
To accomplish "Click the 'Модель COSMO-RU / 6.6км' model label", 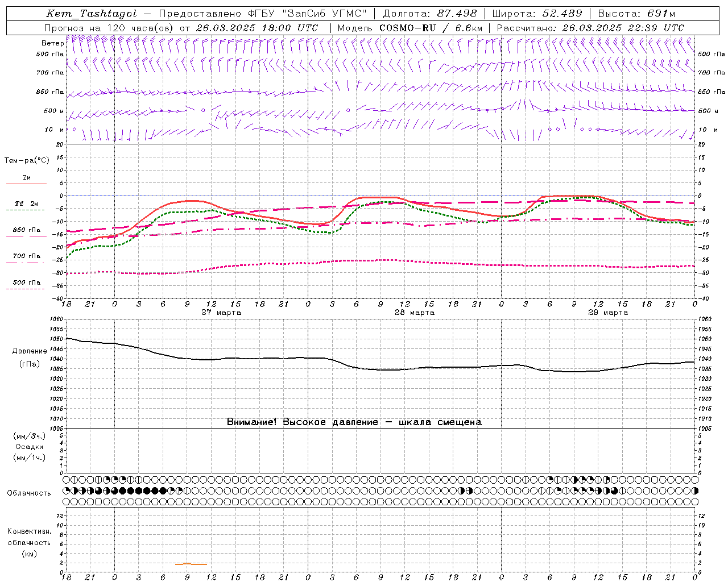I will click(410, 28).
